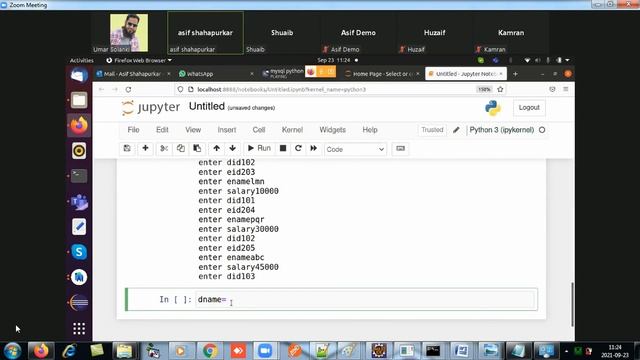Restart the kernel with the circular arrow

click(298, 149)
